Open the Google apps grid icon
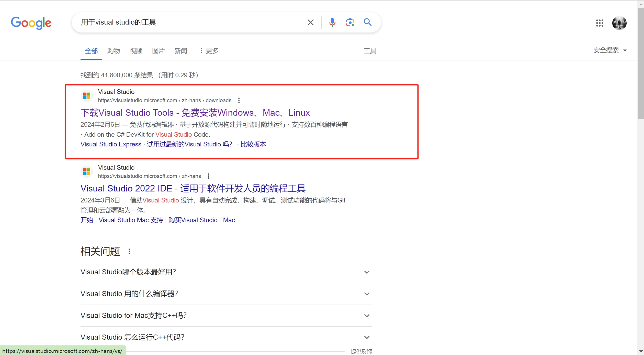Viewport: 644px width, 355px height. [600, 23]
